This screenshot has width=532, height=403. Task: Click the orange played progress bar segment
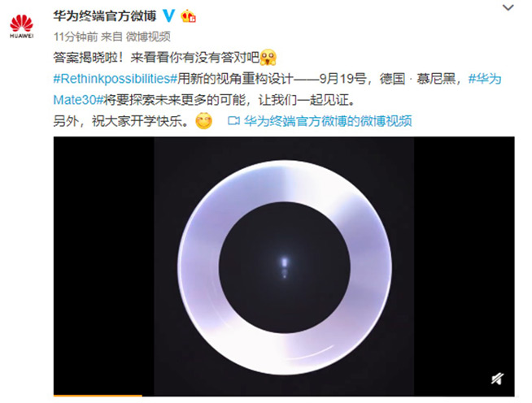coord(98,395)
